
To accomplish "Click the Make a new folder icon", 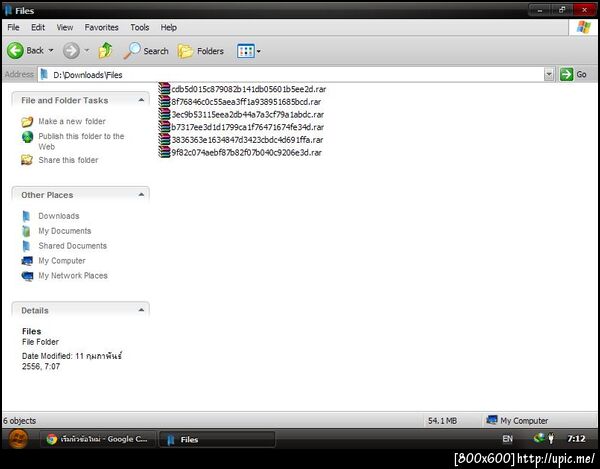I will point(27,122).
